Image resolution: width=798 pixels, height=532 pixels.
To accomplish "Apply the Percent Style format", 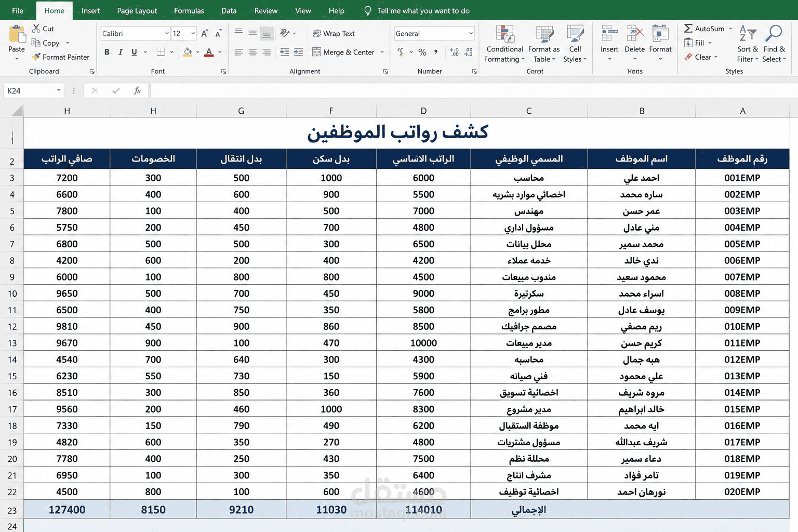I will [x=422, y=52].
